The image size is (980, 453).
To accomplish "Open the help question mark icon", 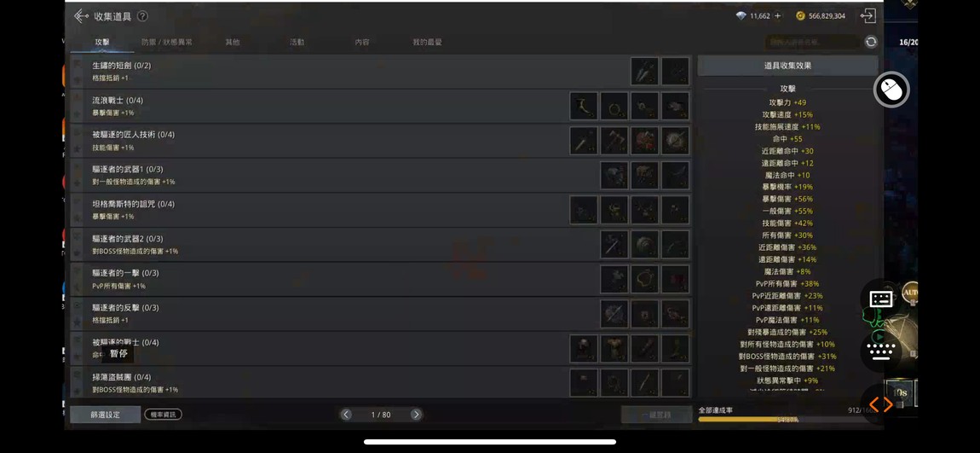I will 142,16.
